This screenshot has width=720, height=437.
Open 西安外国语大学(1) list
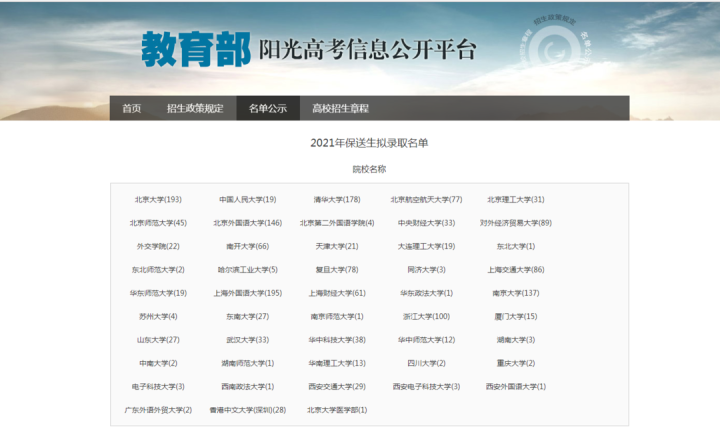pos(516,387)
